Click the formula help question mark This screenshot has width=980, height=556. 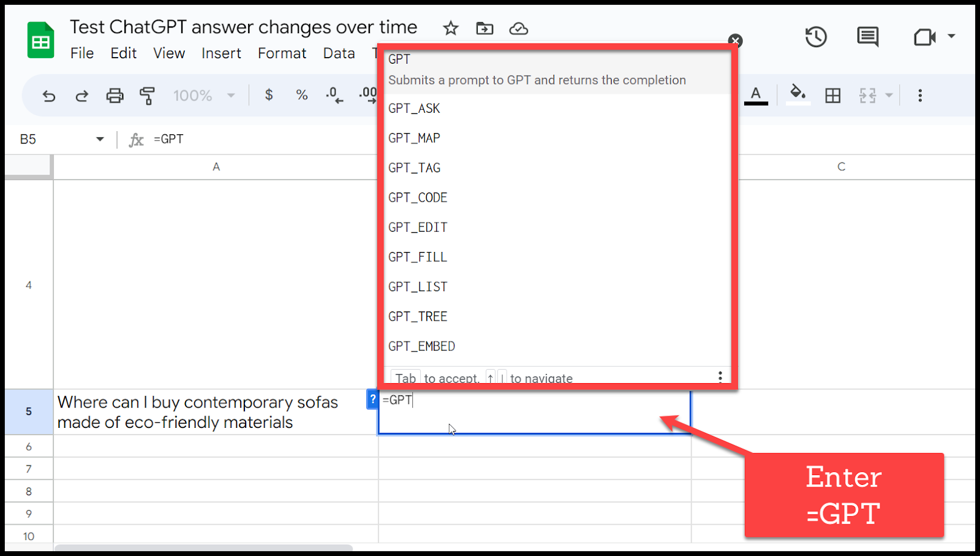point(372,399)
